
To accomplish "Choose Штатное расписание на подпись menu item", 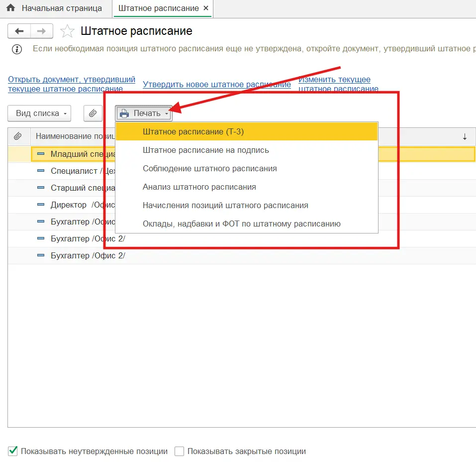I will pyautogui.click(x=205, y=150).
